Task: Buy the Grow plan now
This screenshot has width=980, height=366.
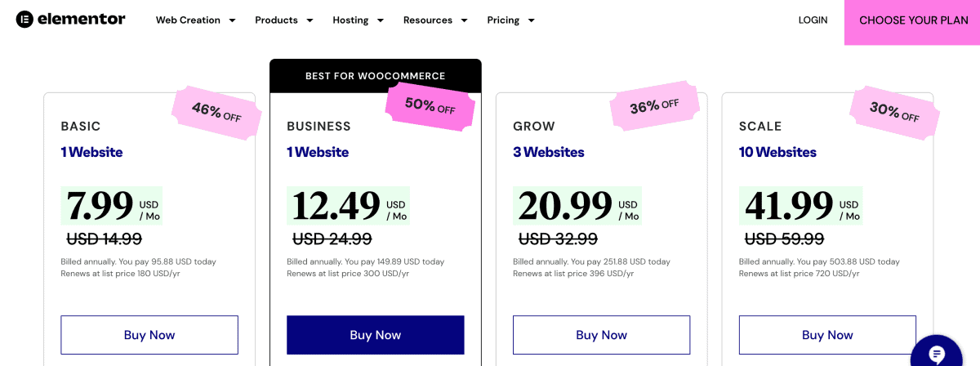Action: pos(601,335)
